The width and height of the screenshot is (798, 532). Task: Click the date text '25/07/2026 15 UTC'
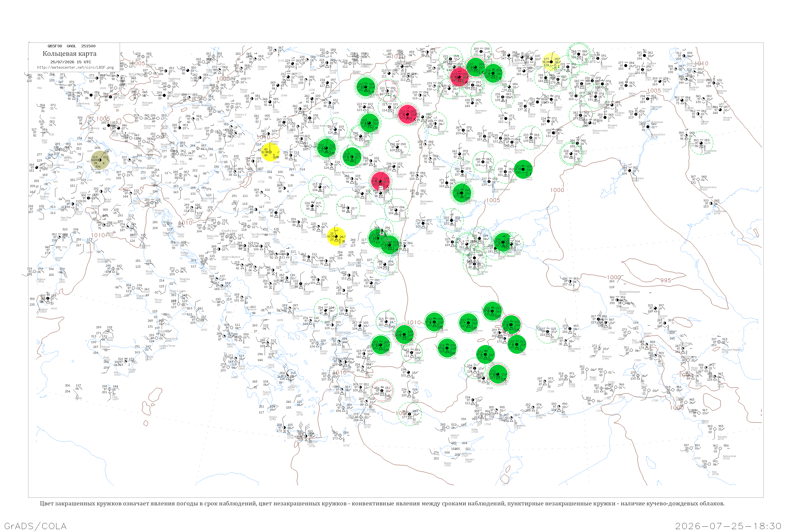tap(70, 62)
